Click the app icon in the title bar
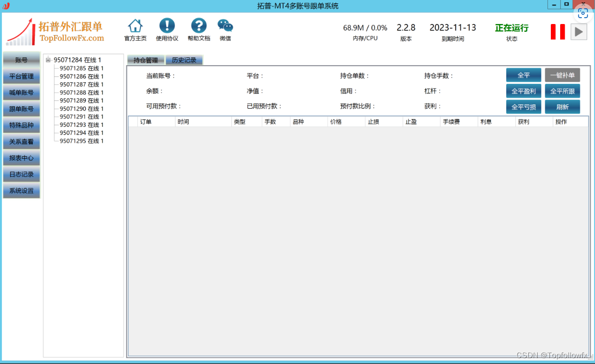The image size is (595, 364). (x=6, y=6)
